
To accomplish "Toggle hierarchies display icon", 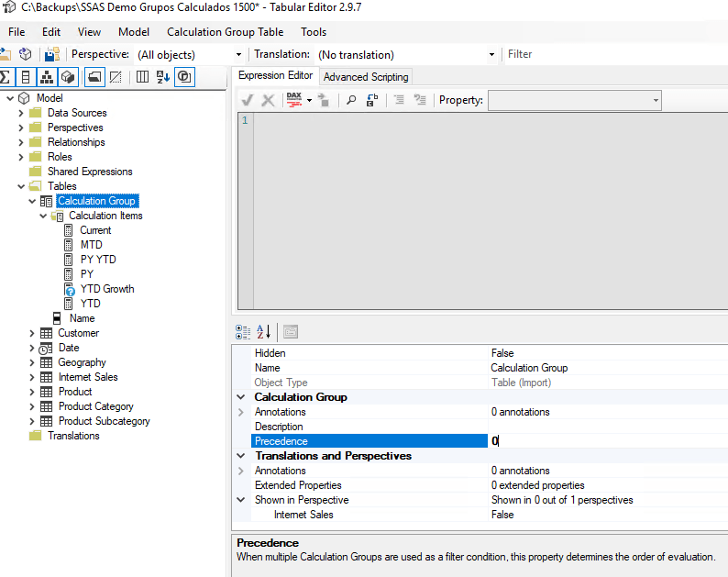I will [x=47, y=77].
